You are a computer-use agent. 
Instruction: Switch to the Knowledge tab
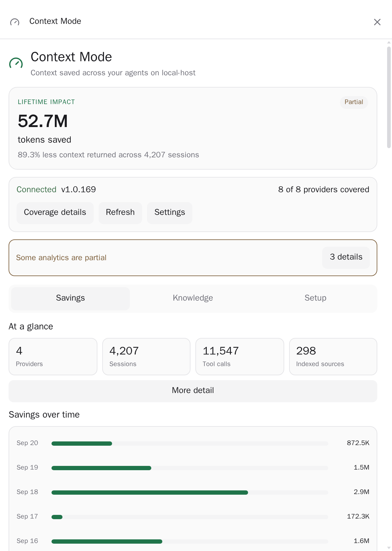(193, 298)
